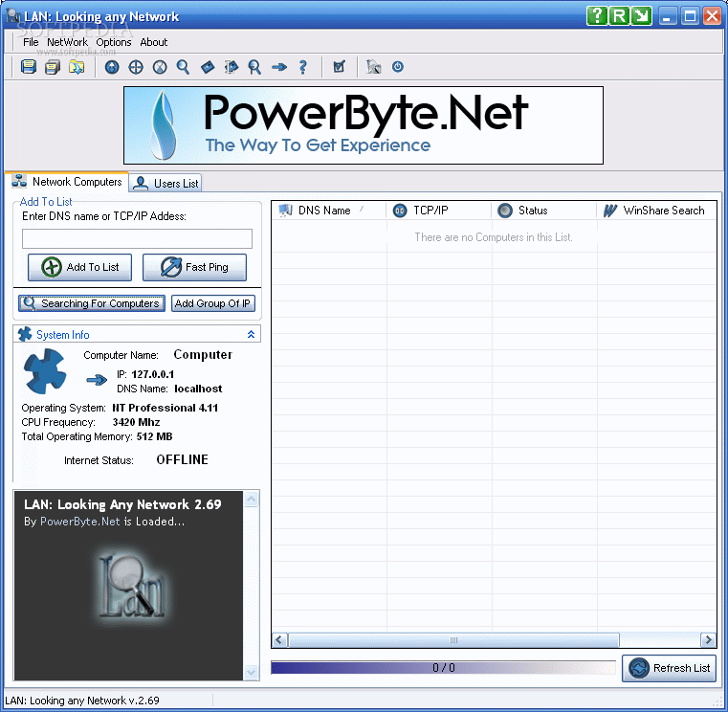The height and width of the screenshot is (712, 728).
Task: Click the horizontal scrollbar thumb of computer list
Action: pyautogui.click(x=453, y=640)
